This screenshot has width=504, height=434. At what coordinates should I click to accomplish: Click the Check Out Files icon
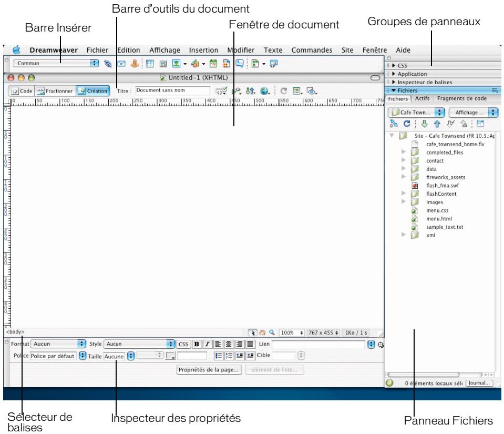click(450, 124)
